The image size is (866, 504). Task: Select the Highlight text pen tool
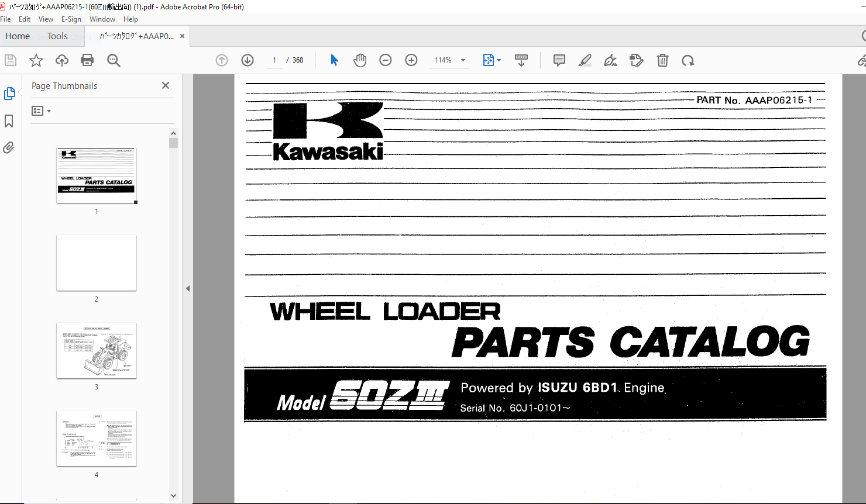(585, 60)
